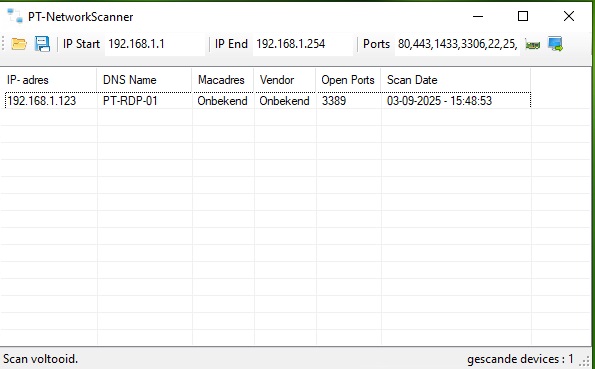Select the row with IP 192.168.1.123

pyautogui.click(x=268, y=101)
